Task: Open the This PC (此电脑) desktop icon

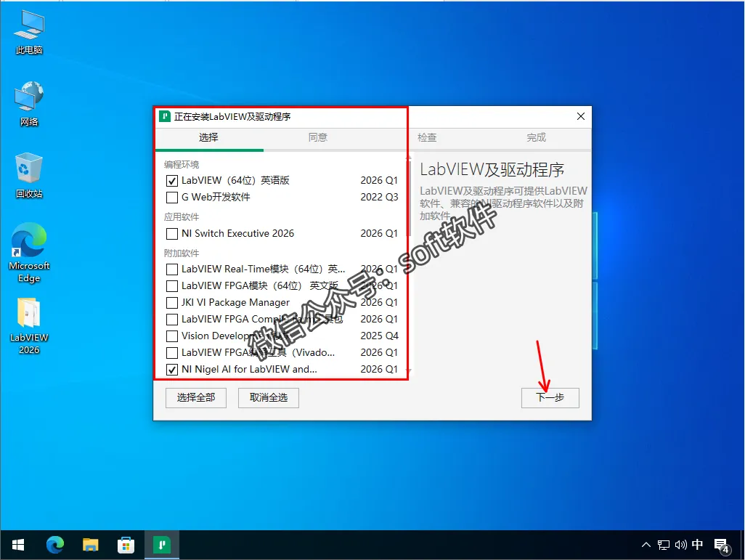Action: [x=29, y=33]
